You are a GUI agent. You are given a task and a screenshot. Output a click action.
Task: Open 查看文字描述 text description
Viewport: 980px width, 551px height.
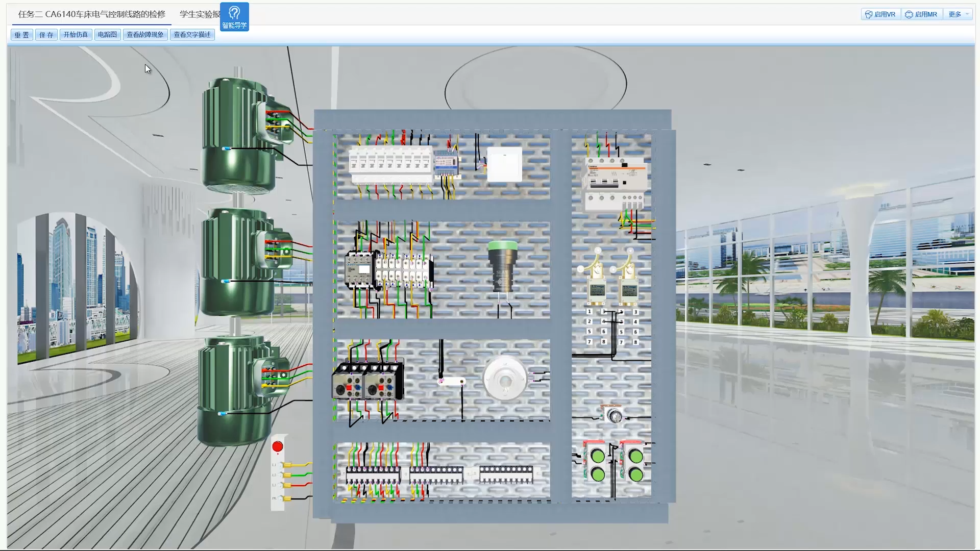[x=192, y=35]
